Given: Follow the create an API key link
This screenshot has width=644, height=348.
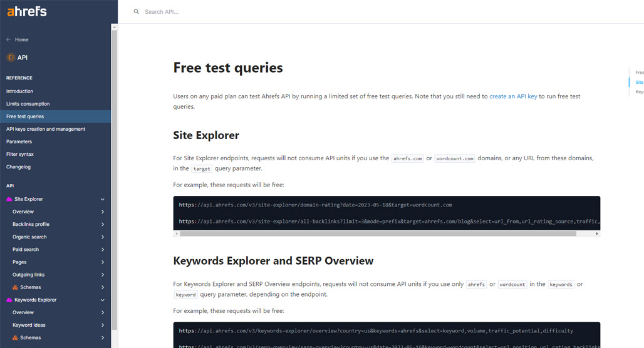Looking at the screenshot, I should pyautogui.click(x=513, y=96).
